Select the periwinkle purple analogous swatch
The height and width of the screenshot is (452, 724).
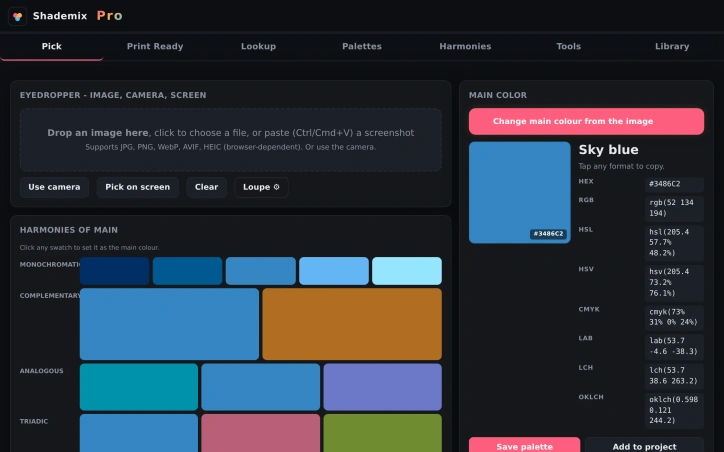click(x=383, y=387)
